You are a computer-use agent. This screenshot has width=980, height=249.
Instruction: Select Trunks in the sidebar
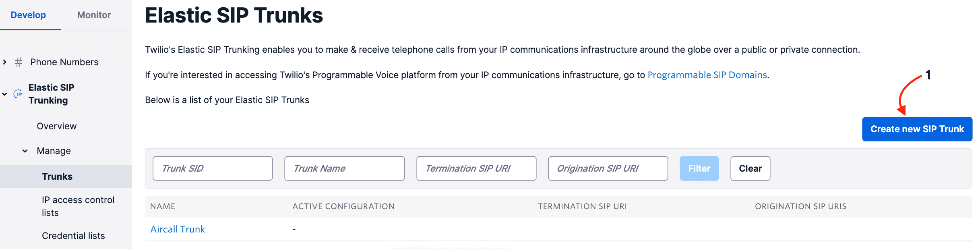point(57,176)
